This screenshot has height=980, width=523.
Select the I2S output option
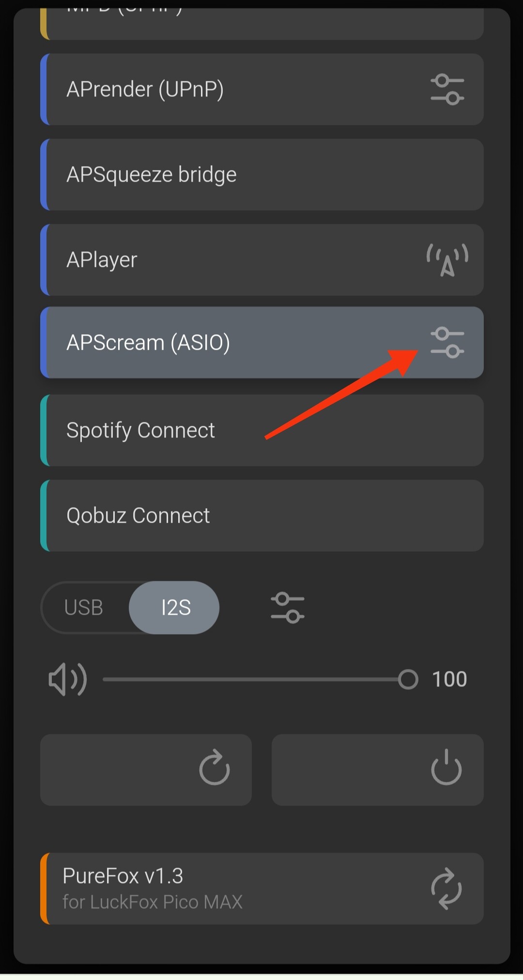(x=174, y=607)
